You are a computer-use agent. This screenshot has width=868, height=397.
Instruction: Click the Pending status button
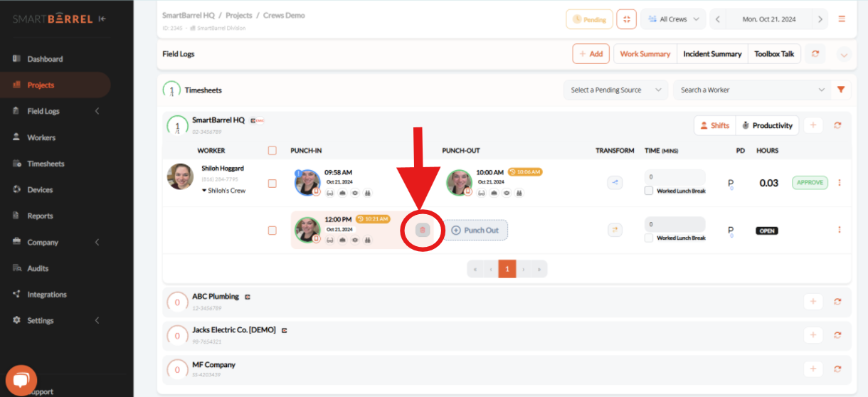click(589, 19)
